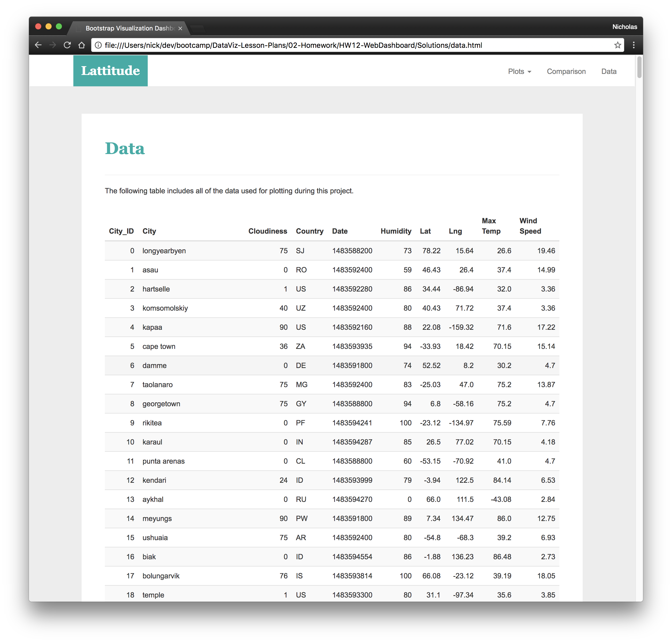The image size is (672, 643).
Task: Expand the Plots navigation caret
Action: point(530,72)
